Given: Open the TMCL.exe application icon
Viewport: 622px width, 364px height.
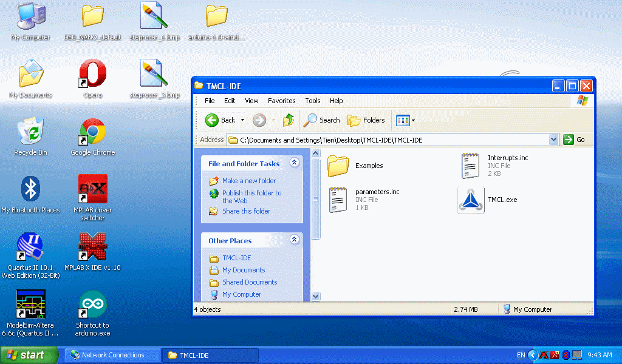Looking at the screenshot, I should [x=471, y=200].
